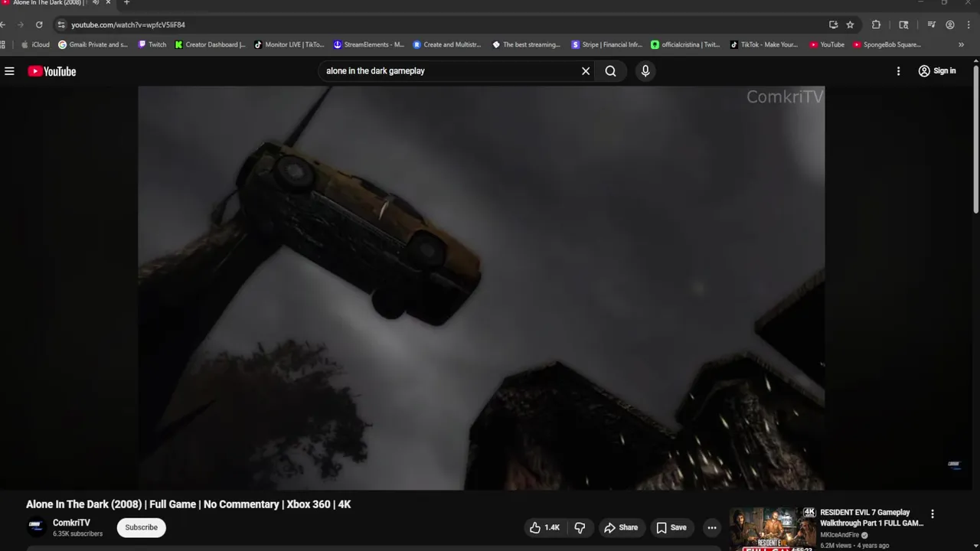Image resolution: width=980 pixels, height=551 pixels.
Task: Open TikTok Make Your Day bookmark
Action: coord(764,44)
